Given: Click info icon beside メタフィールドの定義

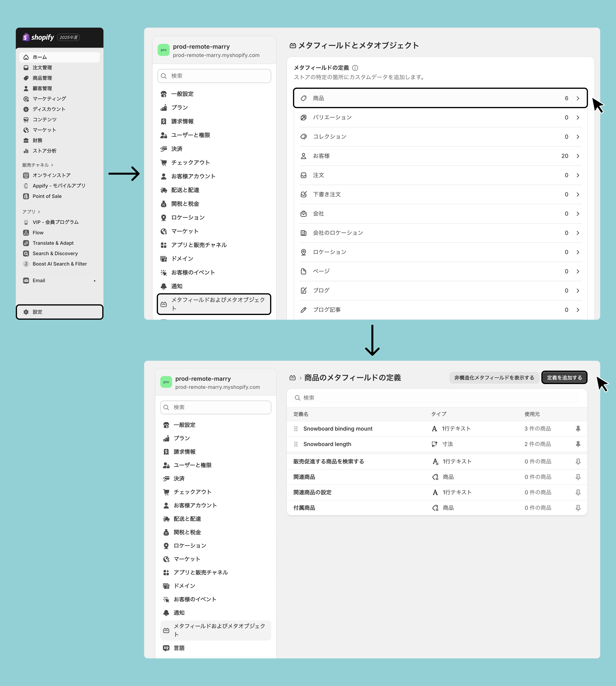Looking at the screenshot, I should coord(355,68).
